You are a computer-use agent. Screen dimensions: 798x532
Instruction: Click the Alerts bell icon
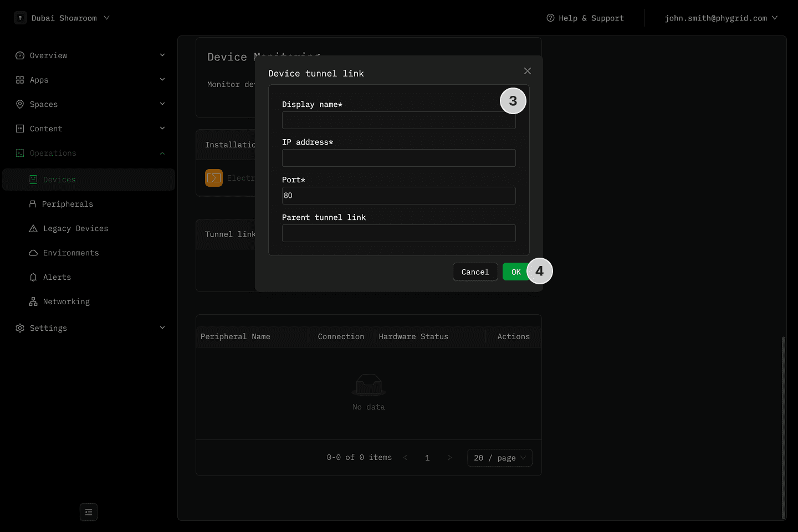[x=33, y=277]
